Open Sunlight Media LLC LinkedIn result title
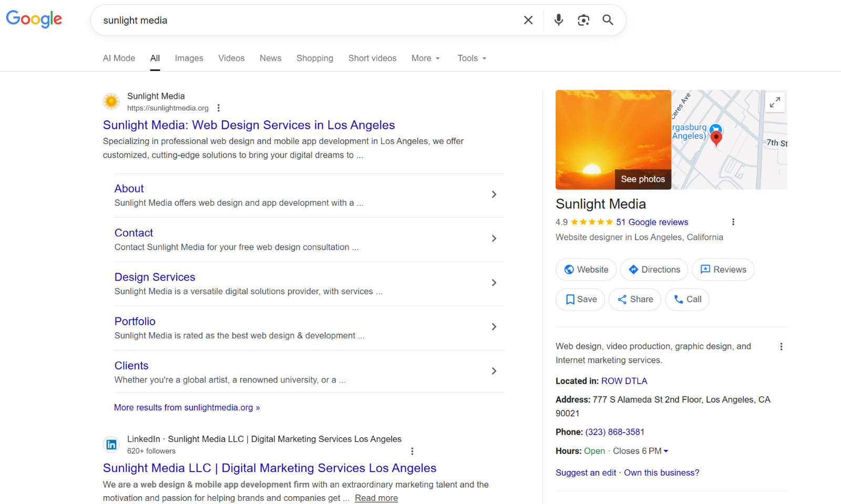Viewport: 841px width, 504px height. [270, 468]
